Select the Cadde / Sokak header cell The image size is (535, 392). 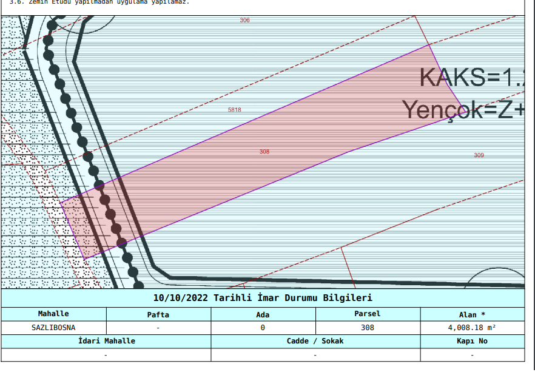pos(315,341)
